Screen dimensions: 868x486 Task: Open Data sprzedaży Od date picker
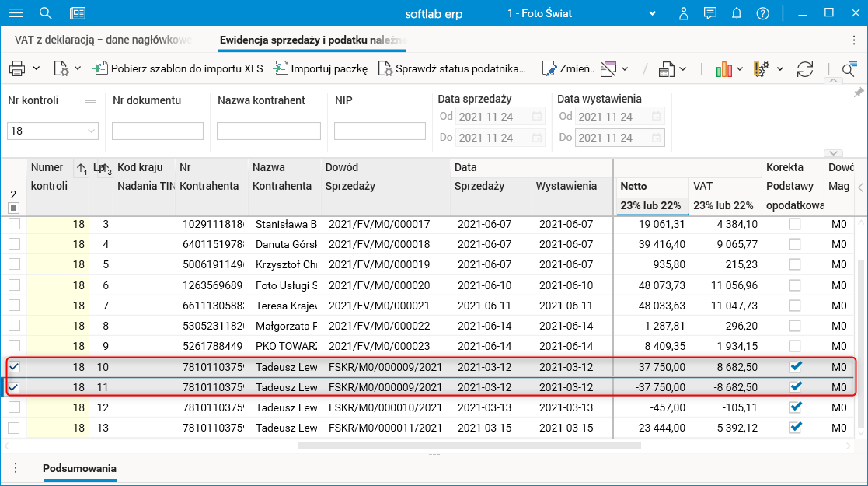click(x=537, y=117)
